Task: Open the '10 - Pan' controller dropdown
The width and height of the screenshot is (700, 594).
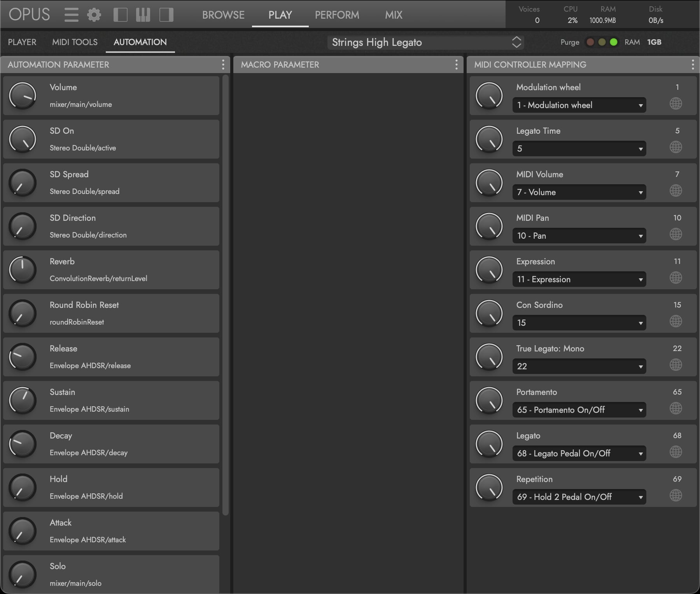Action: (579, 236)
